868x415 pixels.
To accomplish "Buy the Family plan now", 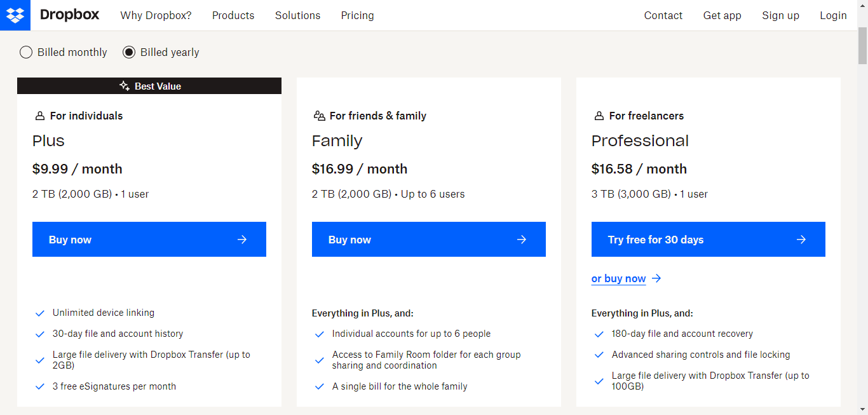I will click(429, 239).
